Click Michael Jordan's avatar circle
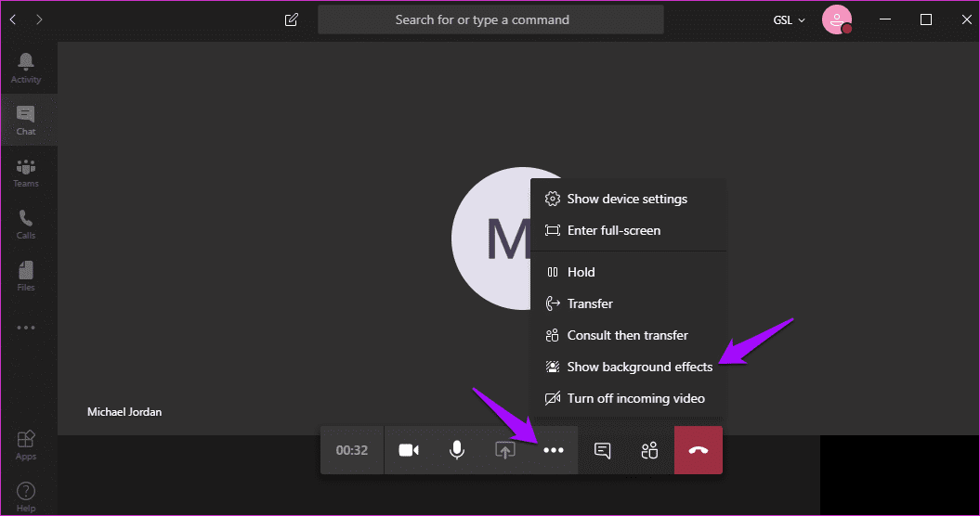 click(491, 238)
